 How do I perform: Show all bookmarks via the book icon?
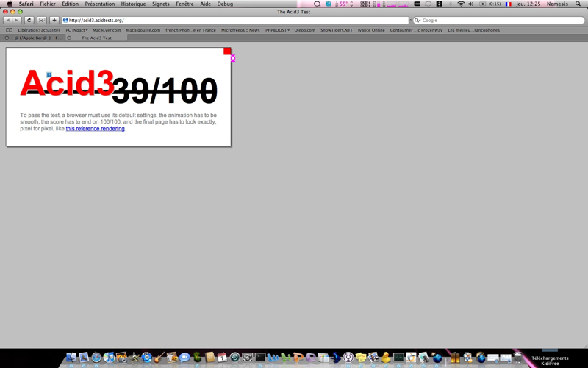pos(9,30)
